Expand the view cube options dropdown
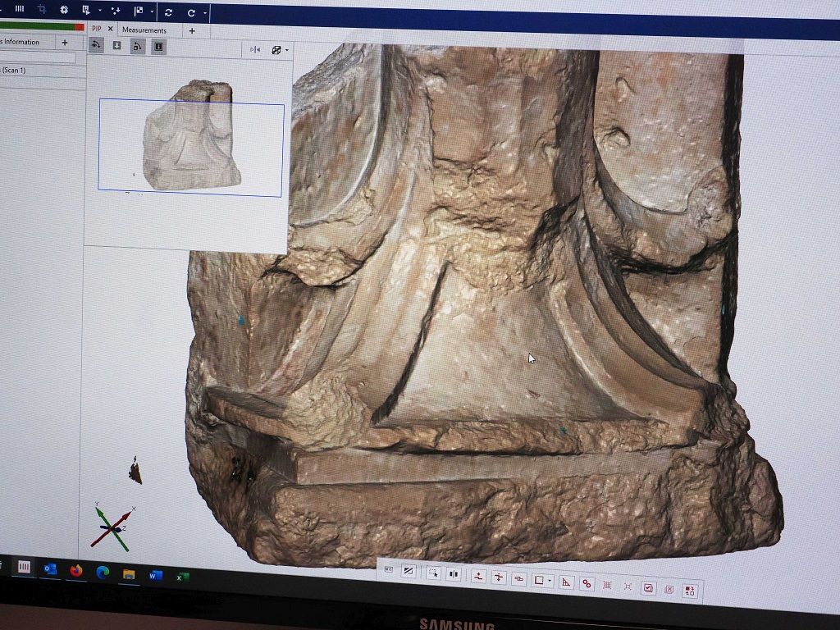Image resolution: width=840 pixels, height=630 pixels. click(x=287, y=50)
